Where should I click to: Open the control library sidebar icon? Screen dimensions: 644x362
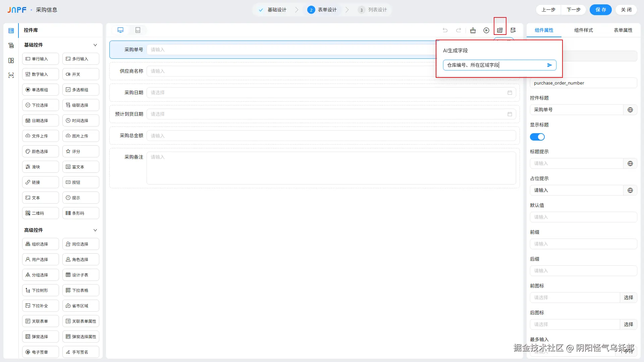11,31
